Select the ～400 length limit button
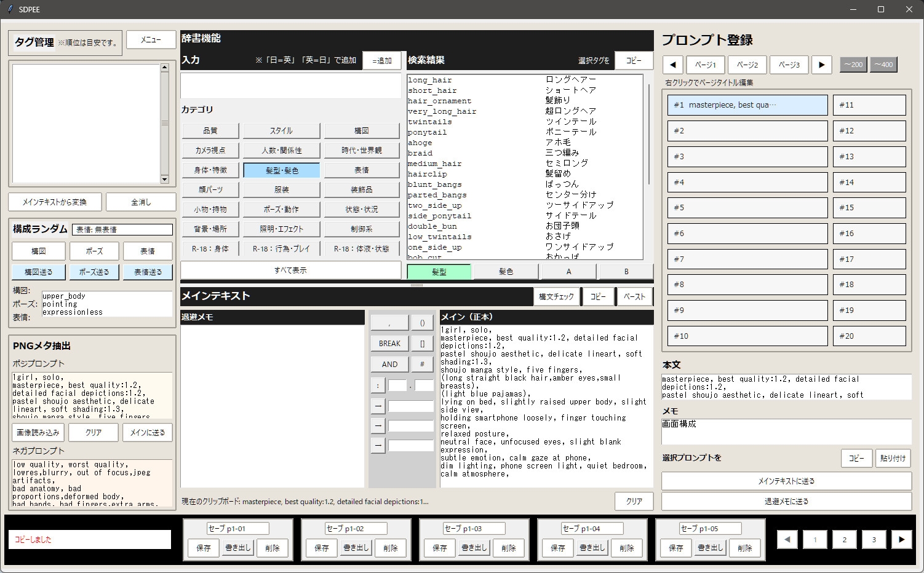 click(883, 65)
